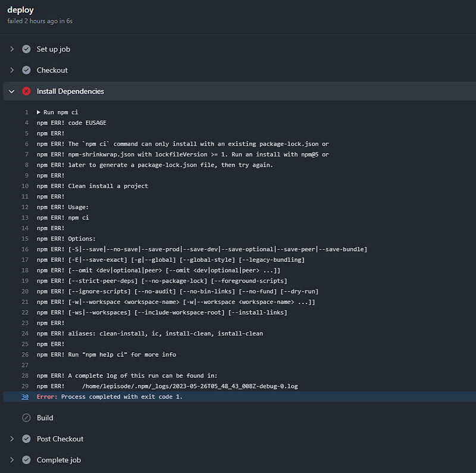476x473 pixels.
Task: Click the success icon beside Complete job
Action: (26, 460)
